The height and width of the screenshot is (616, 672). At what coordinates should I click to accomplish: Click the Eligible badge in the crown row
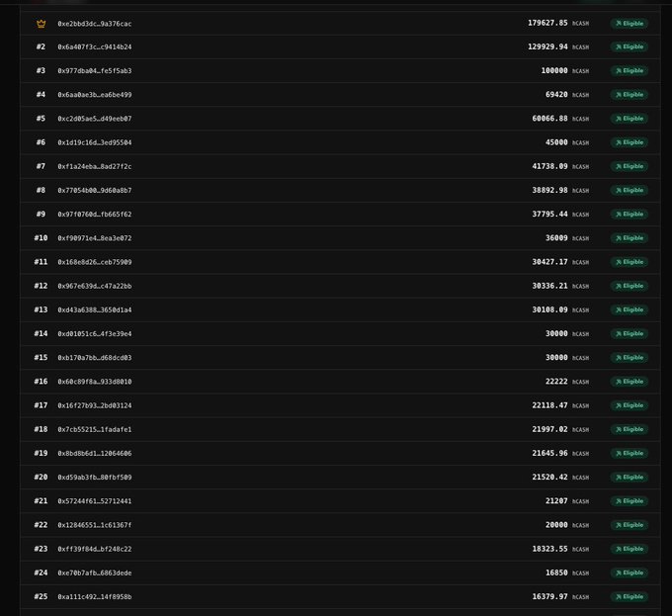click(630, 23)
